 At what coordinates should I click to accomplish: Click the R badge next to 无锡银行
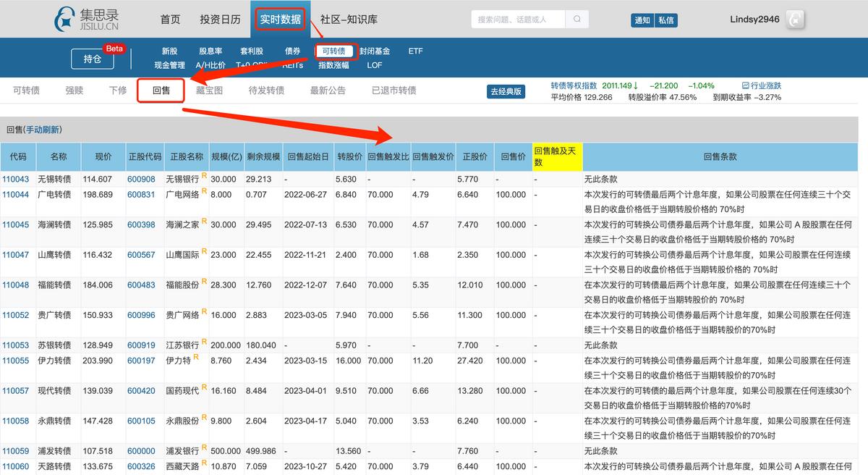tap(203, 175)
